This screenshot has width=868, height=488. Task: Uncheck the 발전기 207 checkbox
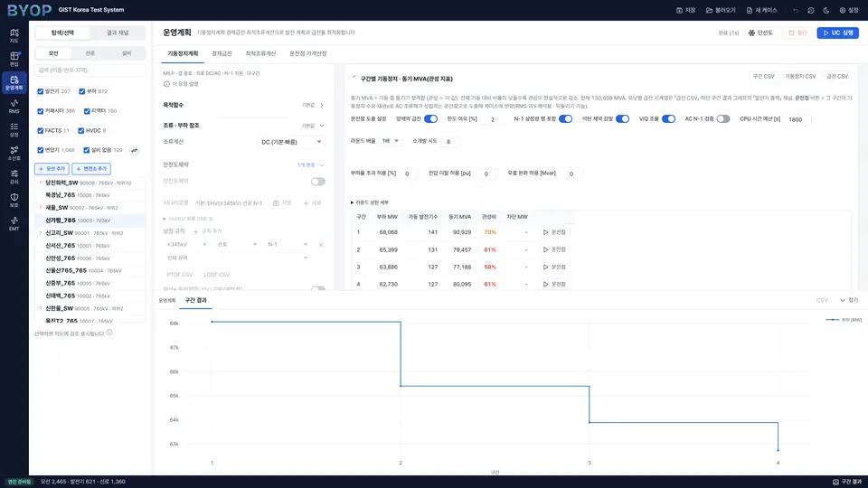(x=41, y=91)
